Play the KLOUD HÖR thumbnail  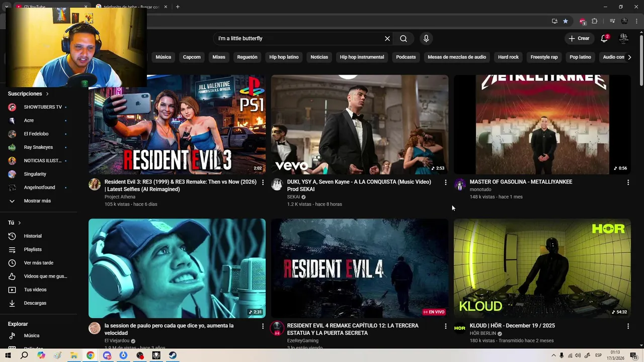[x=542, y=268]
